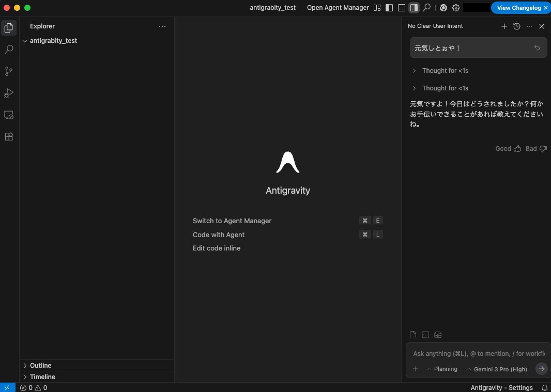Open Remote Explorer view in activity bar

point(9,115)
